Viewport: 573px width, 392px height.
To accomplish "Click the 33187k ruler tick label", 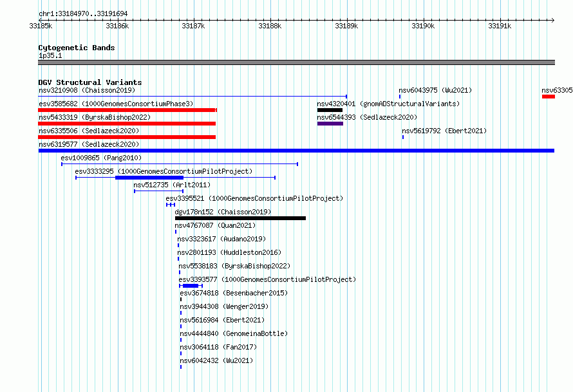I will tap(193, 26).
